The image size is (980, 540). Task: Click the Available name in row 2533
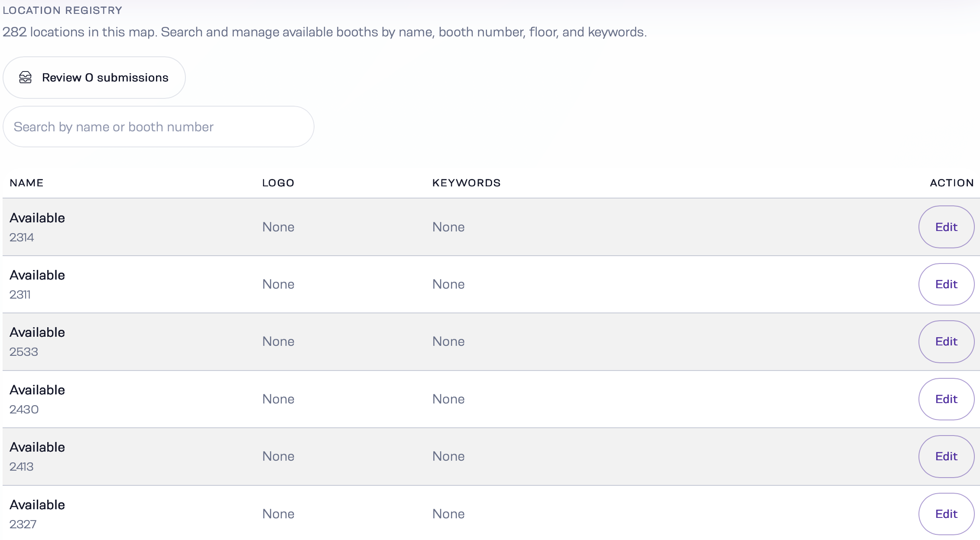(x=37, y=332)
